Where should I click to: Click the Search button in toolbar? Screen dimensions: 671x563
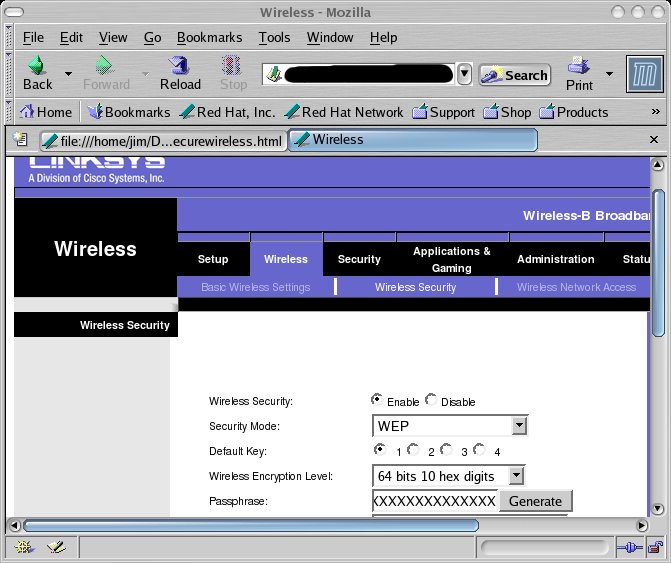(x=516, y=75)
